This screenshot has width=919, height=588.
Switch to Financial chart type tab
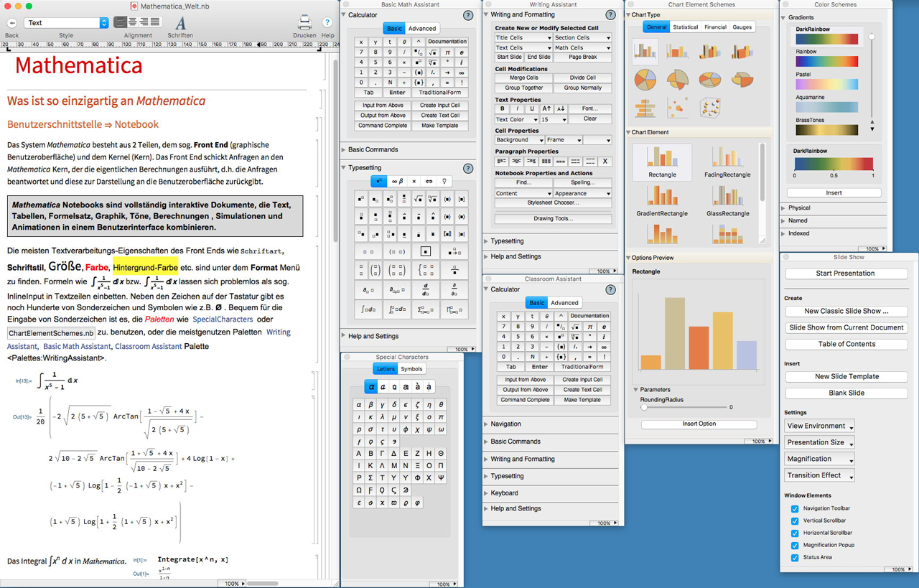pos(715,27)
